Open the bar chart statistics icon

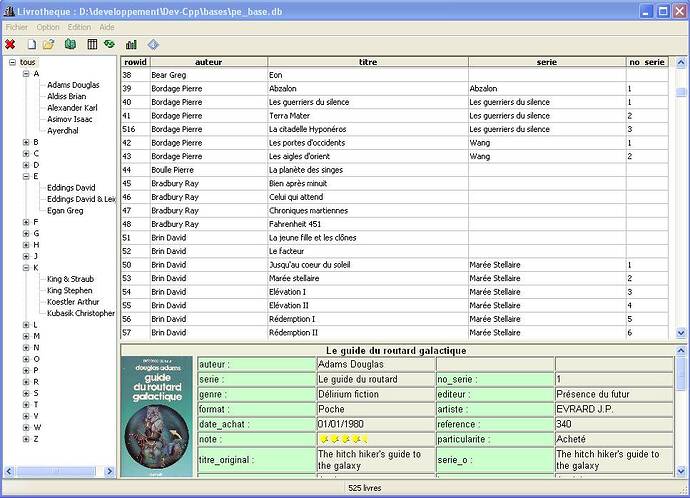click(131, 45)
